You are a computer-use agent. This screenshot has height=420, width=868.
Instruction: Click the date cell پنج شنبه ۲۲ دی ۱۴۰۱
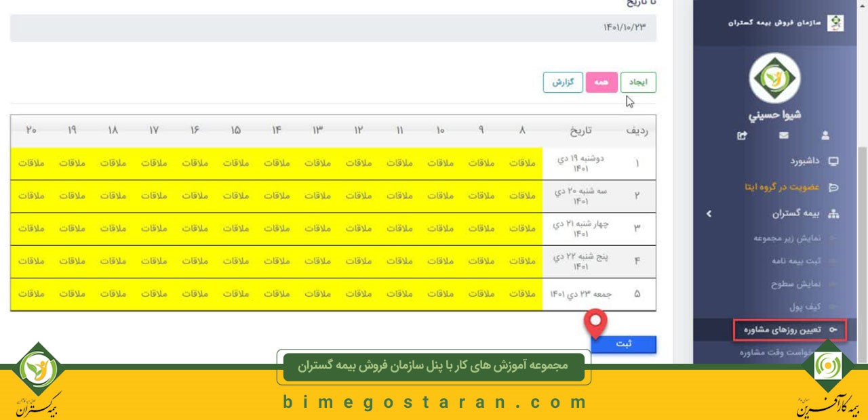[580, 261]
